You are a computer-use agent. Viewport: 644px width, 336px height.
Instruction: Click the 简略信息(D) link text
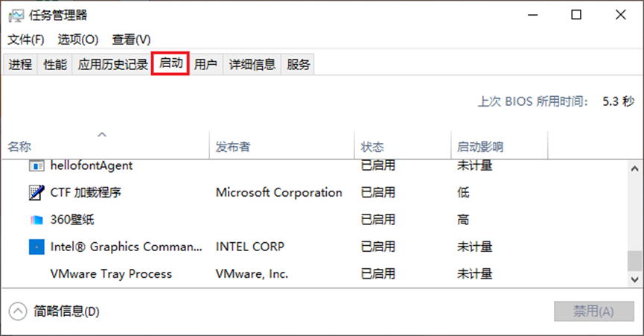pyautogui.click(x=66, y=311)
